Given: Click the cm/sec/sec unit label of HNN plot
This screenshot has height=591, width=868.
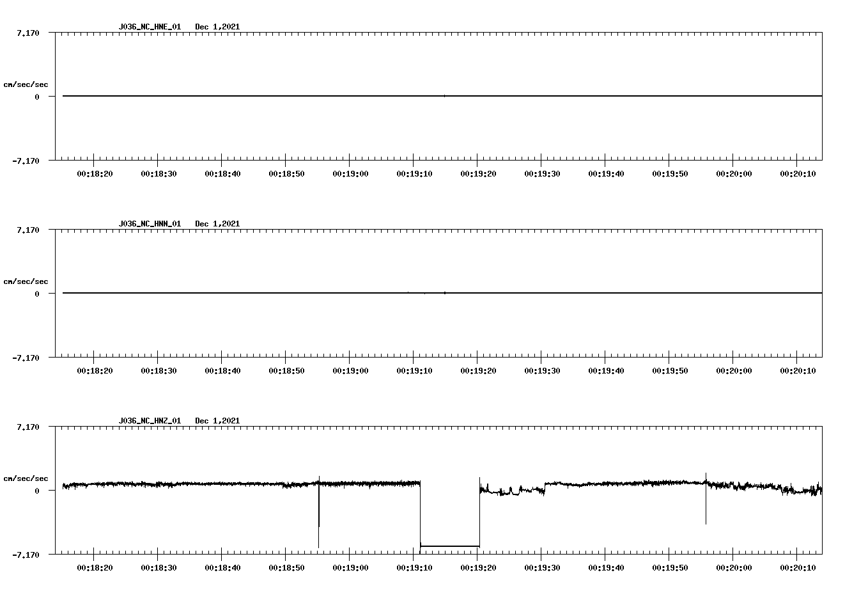Looking at the screenshot, I should tap(26, 281).
